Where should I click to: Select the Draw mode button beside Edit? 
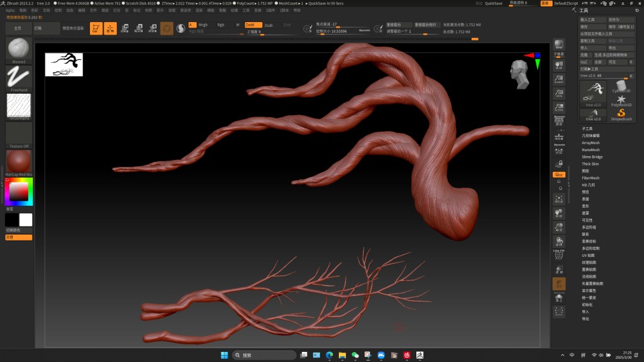point(110,28)
